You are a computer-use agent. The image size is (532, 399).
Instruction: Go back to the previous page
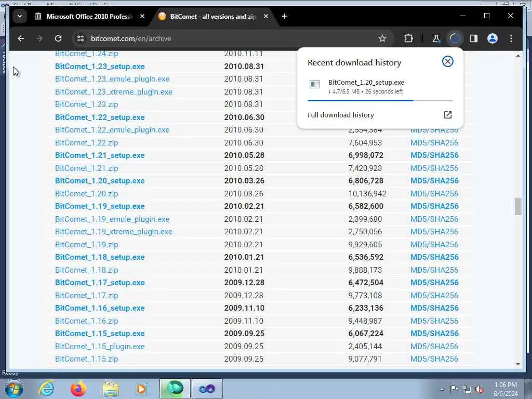21,38
